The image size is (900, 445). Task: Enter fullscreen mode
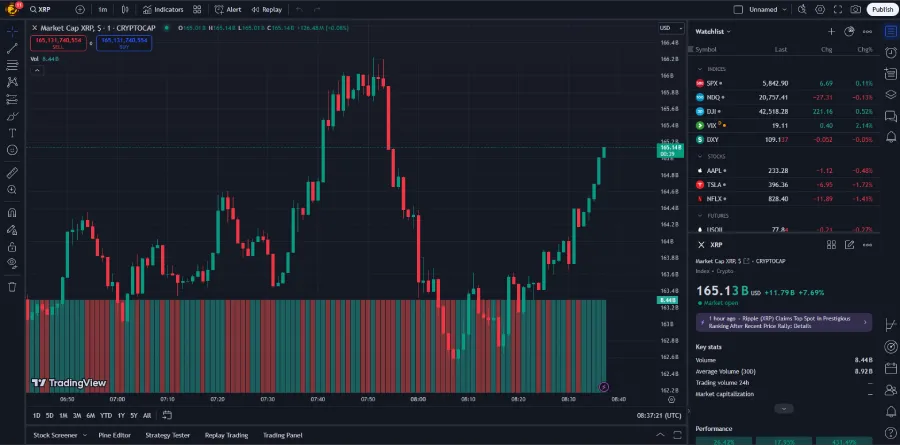837,9
